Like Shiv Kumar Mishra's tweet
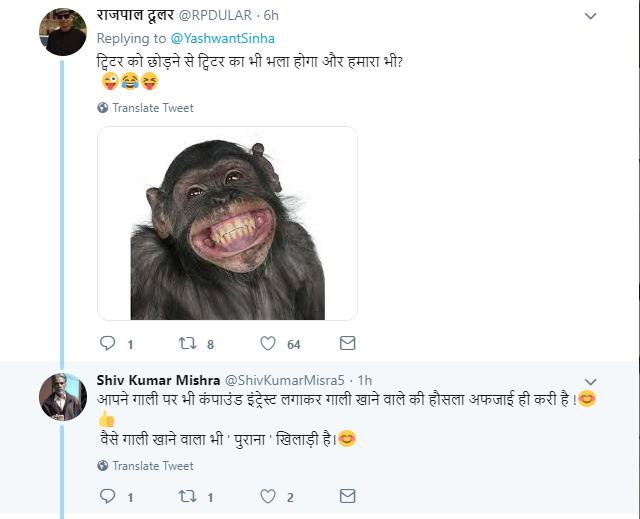 [268, 496]
